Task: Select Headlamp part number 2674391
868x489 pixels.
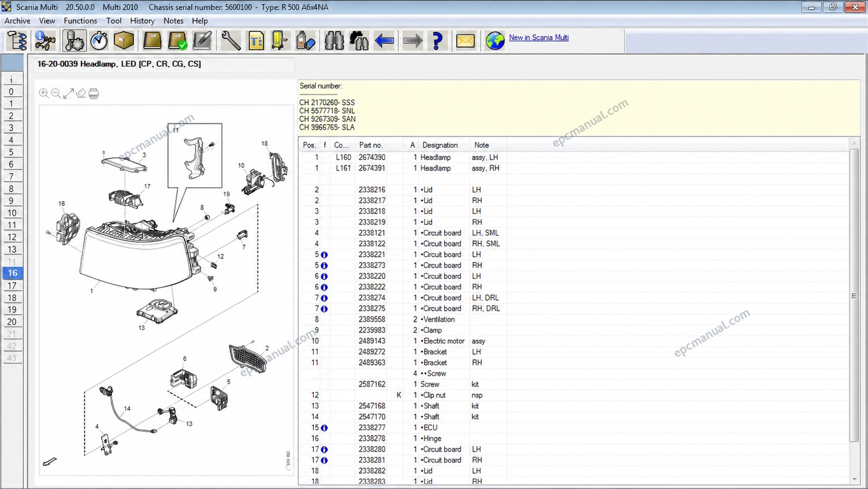Action: pos(372,168)
